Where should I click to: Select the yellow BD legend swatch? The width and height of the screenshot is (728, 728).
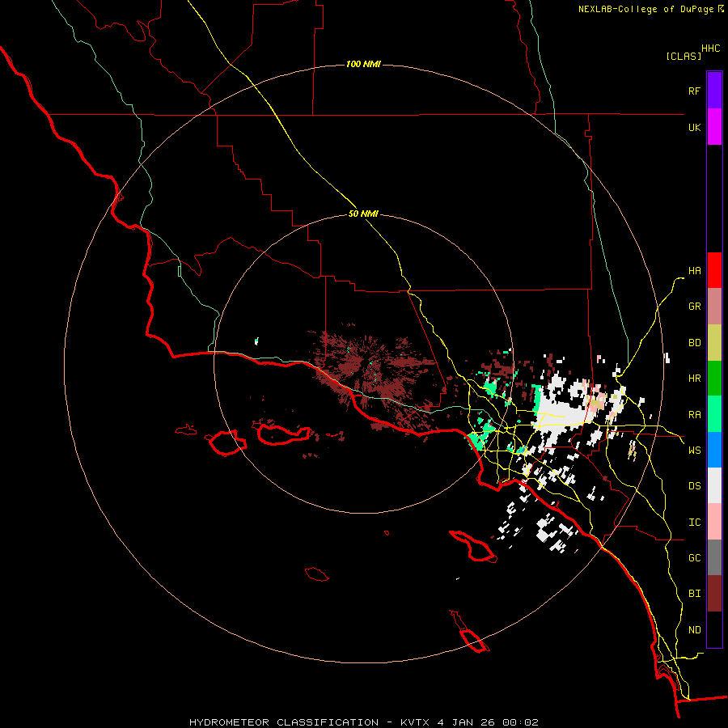pyautogui.click(x=714, y=343)
